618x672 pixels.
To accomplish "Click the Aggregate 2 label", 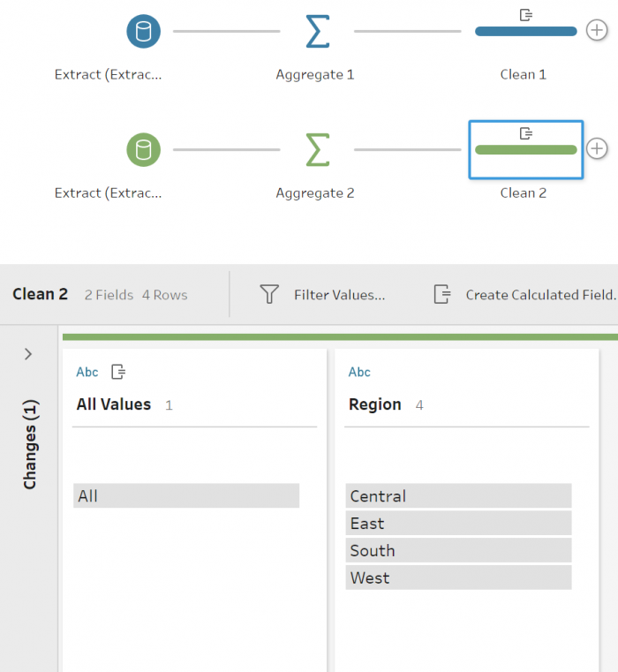I will click(x=315, y=193).
